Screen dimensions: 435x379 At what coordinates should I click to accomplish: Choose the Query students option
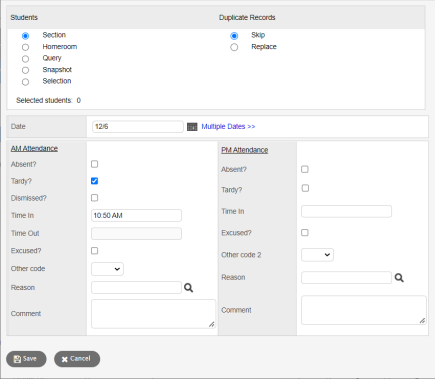click(25, 59)
